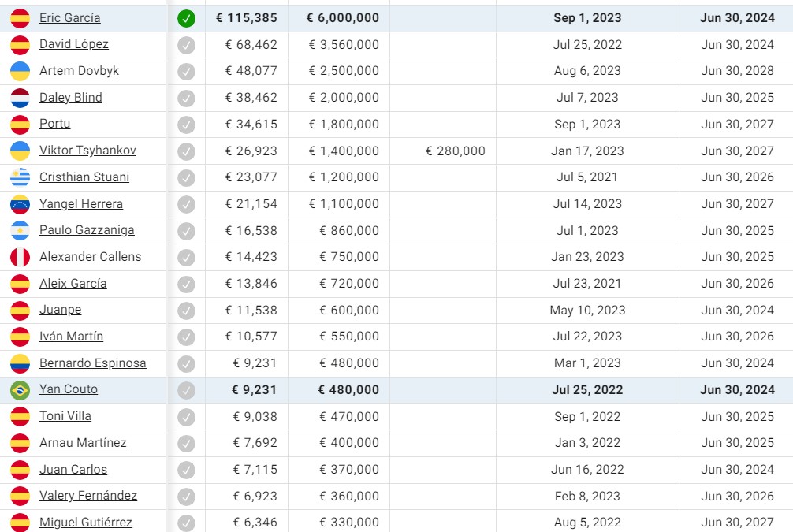Click the Colombia flag beside Bernardo Espinosa

(x=20, y=363)
